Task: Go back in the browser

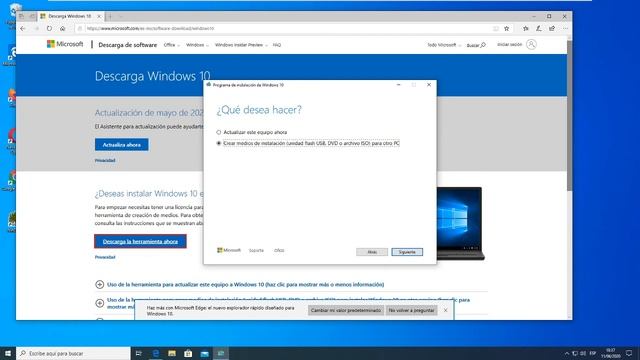Action: [x=23, y=29]
